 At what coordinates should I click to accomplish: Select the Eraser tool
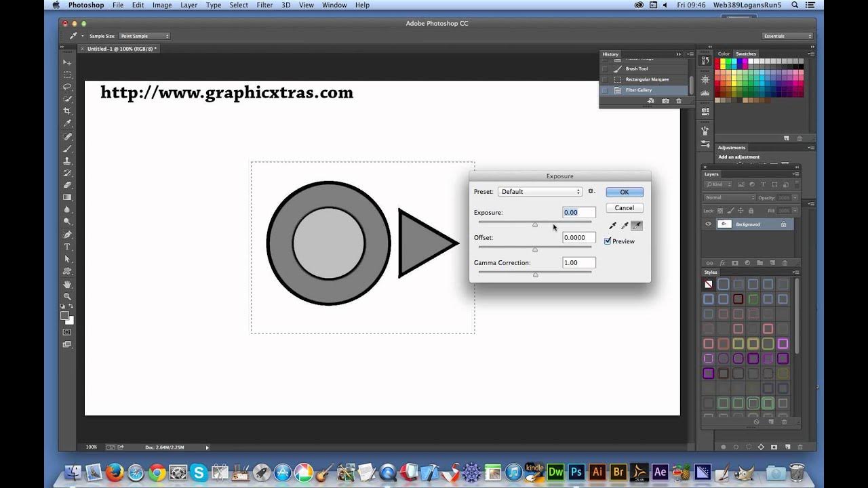click(67, 184)
